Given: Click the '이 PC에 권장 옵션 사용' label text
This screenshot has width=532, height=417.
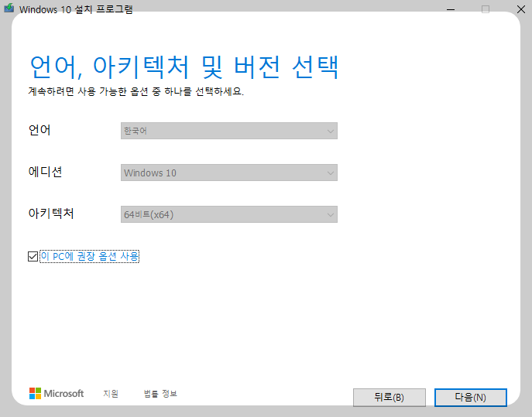Looking at the screenshot, I should pyautogui.click(x=90, y=256).
